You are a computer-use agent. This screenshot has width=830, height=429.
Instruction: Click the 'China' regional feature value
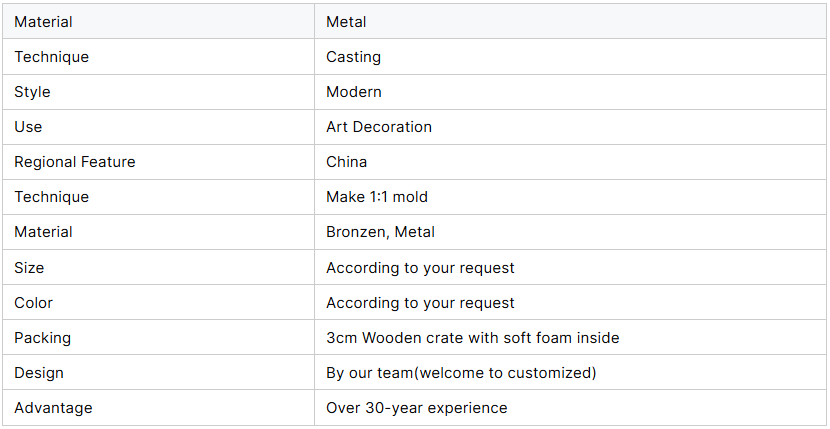[x=346, y=162]
